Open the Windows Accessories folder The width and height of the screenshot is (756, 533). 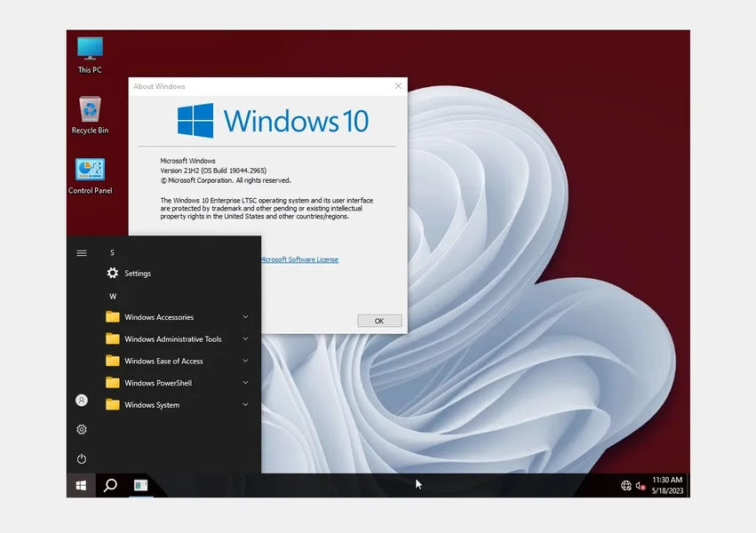179,317
